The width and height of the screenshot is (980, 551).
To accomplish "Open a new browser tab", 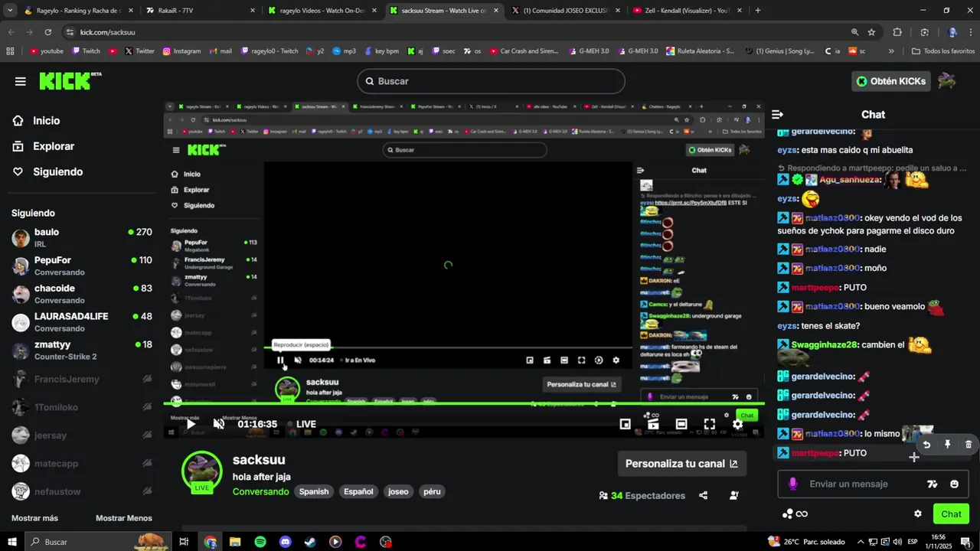I will [758, 11].
